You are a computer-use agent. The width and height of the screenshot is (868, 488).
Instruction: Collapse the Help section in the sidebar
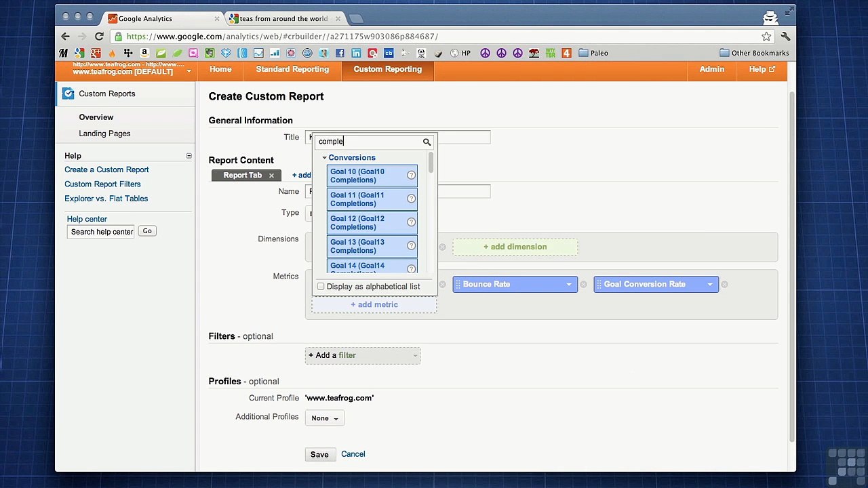pos(189,156)
